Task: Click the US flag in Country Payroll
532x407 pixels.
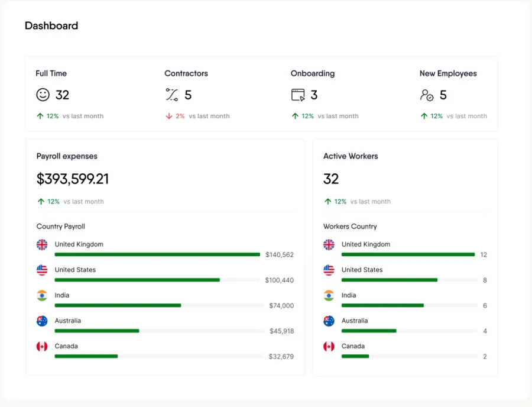Action: (x=42, y=270)
